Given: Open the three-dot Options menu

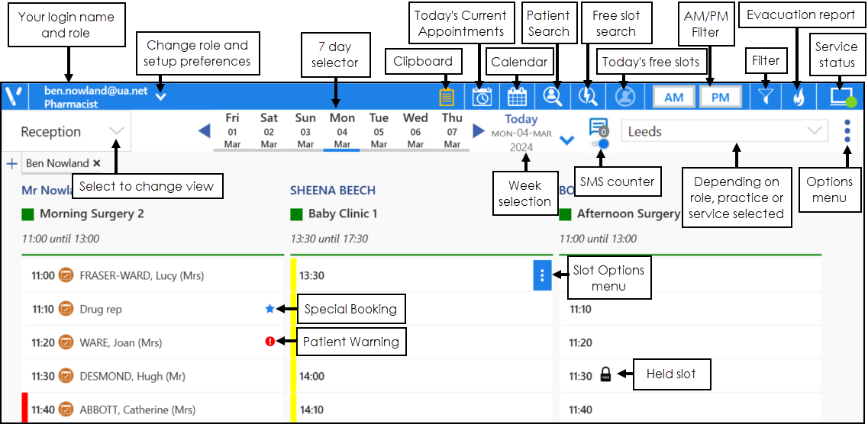Looking at the screenshot, I should 847,131.
